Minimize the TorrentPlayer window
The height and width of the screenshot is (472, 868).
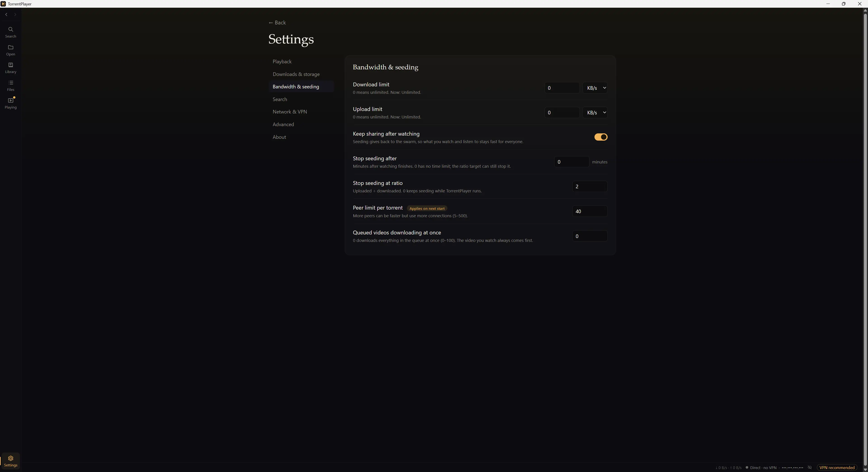pyautogui.click(x=828, y=4)
